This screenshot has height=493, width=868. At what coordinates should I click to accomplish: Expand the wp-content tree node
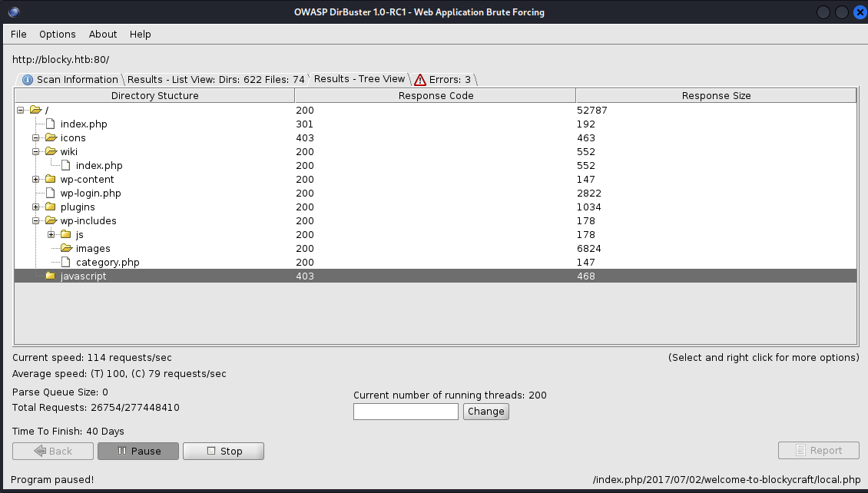(35, 179)
